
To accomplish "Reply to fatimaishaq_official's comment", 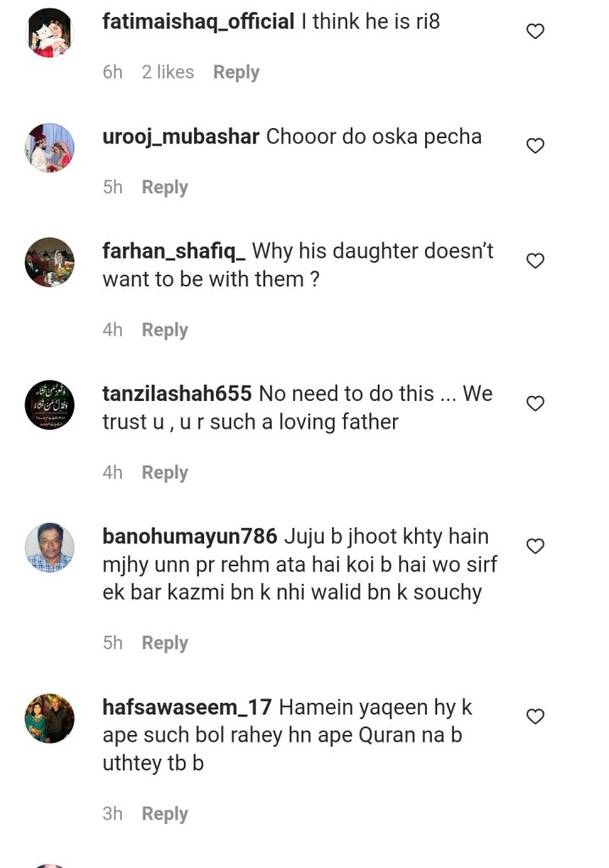I will [236, 73].
